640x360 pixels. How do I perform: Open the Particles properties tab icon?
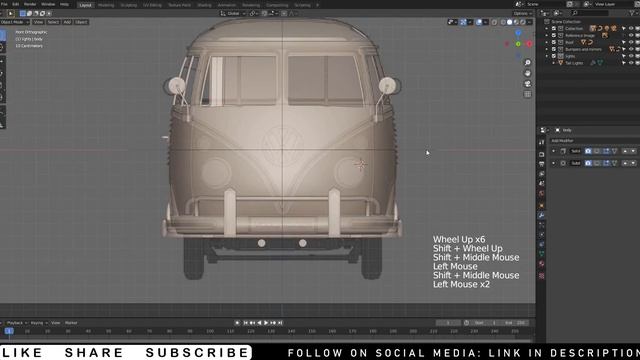point(542,225)
